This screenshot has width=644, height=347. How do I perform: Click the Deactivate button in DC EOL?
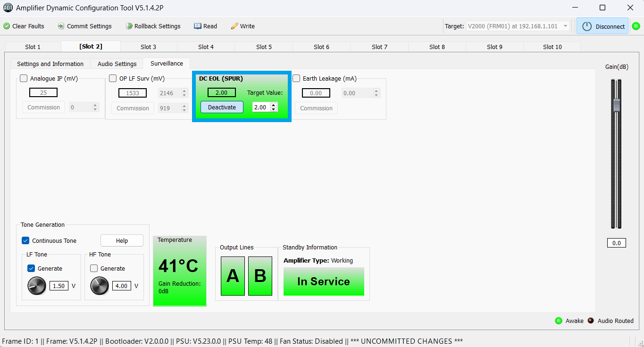222,107
